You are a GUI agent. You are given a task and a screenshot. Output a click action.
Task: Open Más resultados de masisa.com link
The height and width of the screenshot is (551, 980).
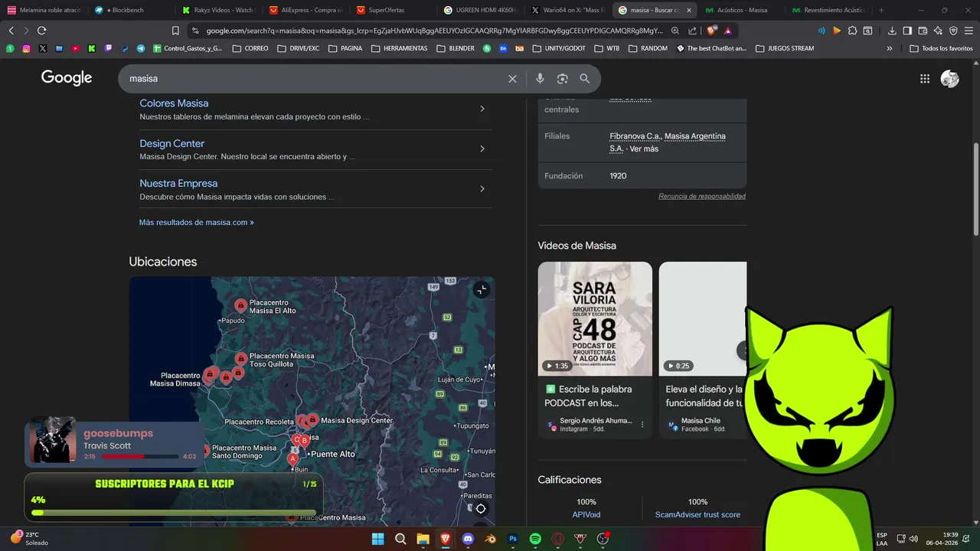(196, 222)
